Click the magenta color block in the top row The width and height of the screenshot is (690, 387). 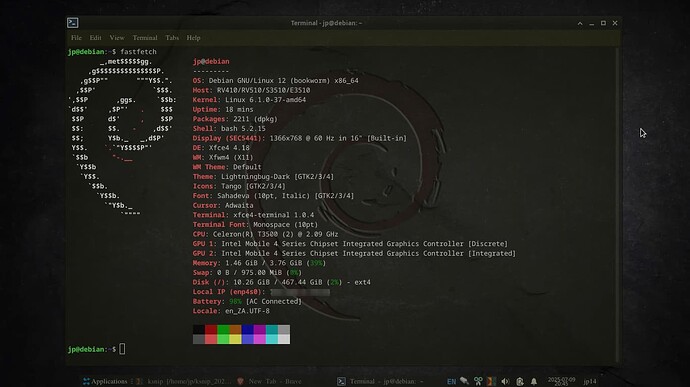point(260,329)
